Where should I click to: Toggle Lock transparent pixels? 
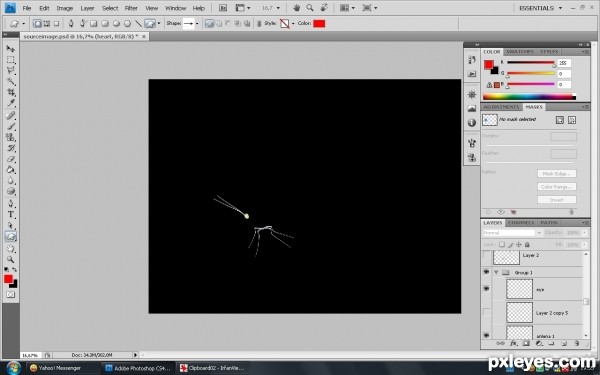(x=502, y=245)
